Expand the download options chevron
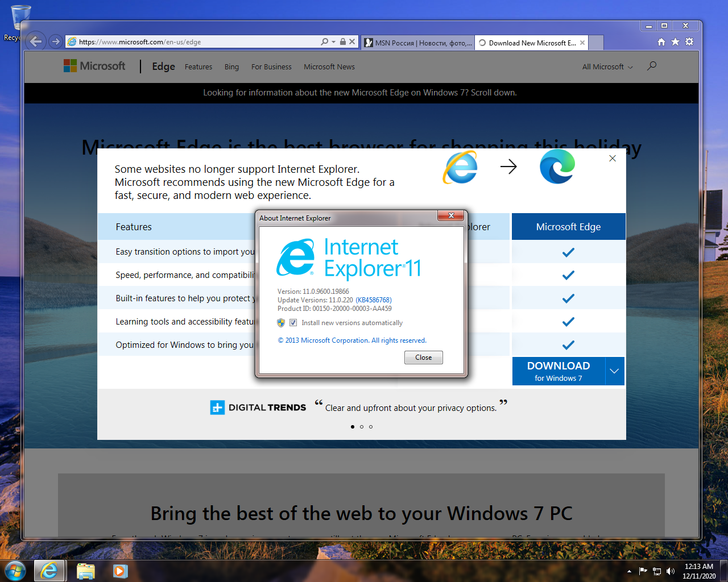Viewport: 728px width, 582px height. (x=615, y=371)
